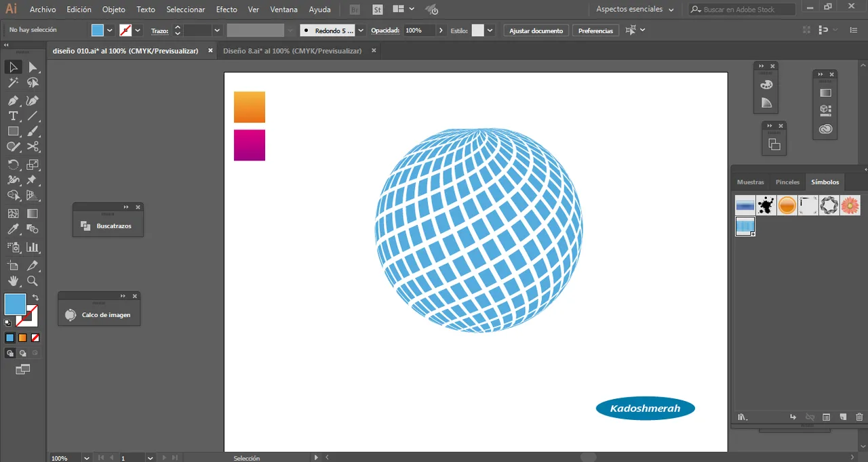Open the Opacidad dropdown arrow
This screenshot has width=868, height=462.
click(x=441, y=30)
